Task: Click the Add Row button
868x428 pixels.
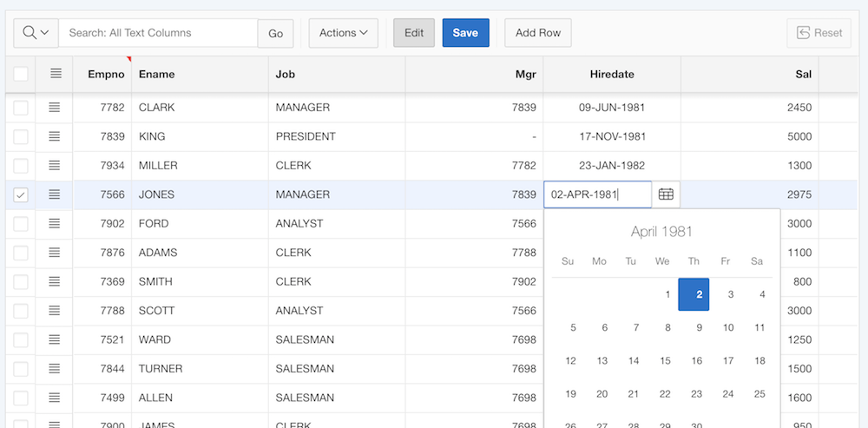Action: point(537,33)
